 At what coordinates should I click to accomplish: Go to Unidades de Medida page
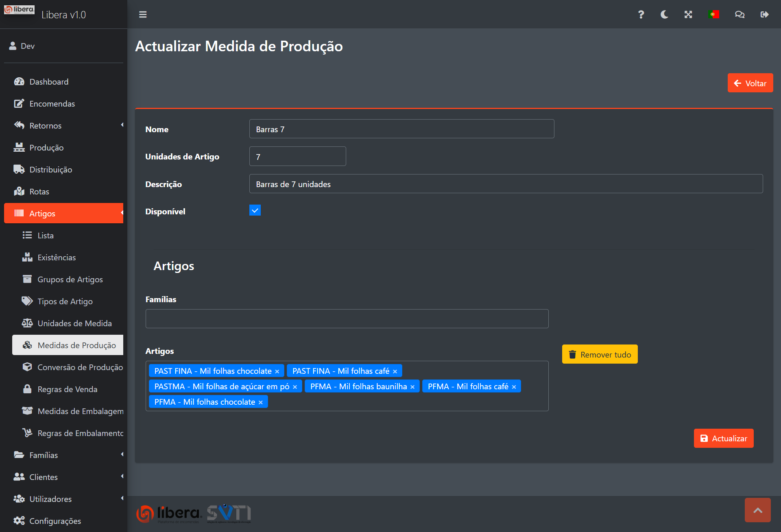(x=74, y=323)
